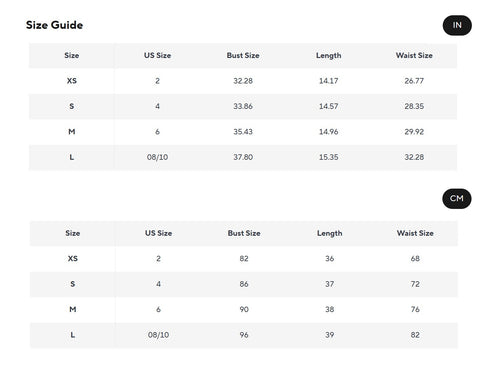Click the CM unit badge
Screen dimensions: 480x366
coord(457,199)
